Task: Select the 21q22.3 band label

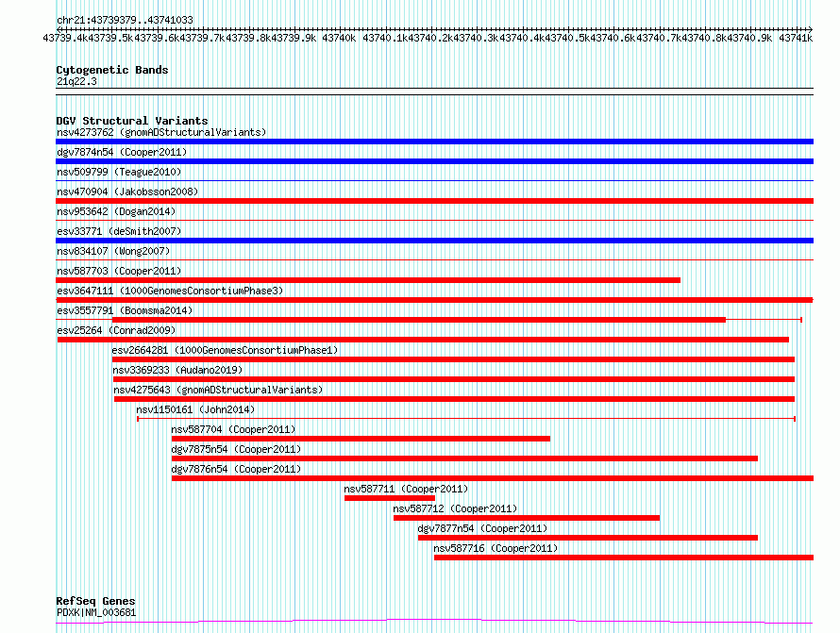Action: [76, 81]
